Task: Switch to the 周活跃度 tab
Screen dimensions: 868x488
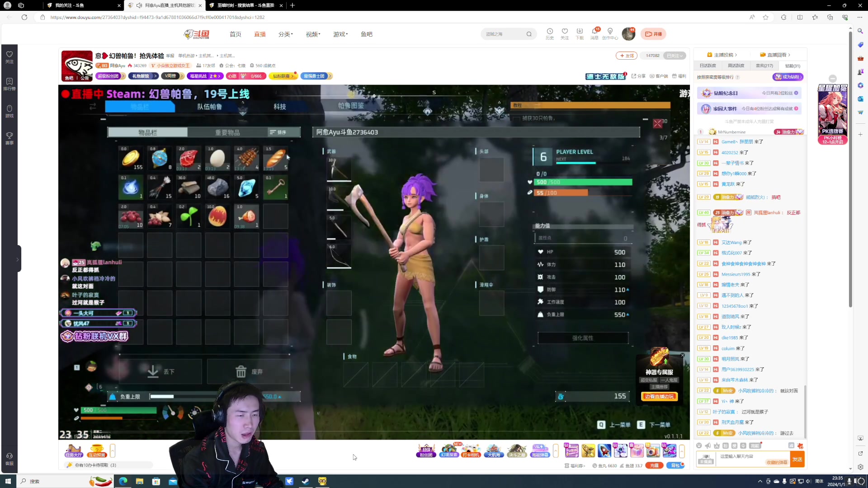Action: coord(736,66)
